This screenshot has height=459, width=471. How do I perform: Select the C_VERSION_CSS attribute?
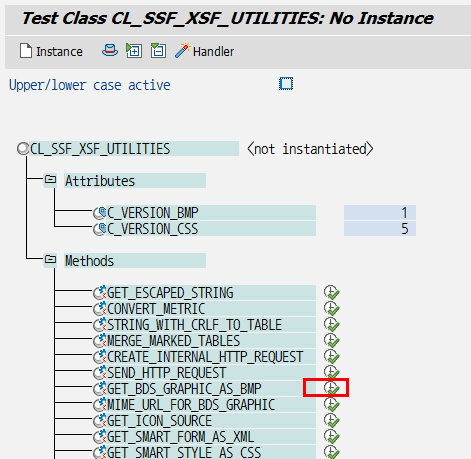click(x=153, y=229)
